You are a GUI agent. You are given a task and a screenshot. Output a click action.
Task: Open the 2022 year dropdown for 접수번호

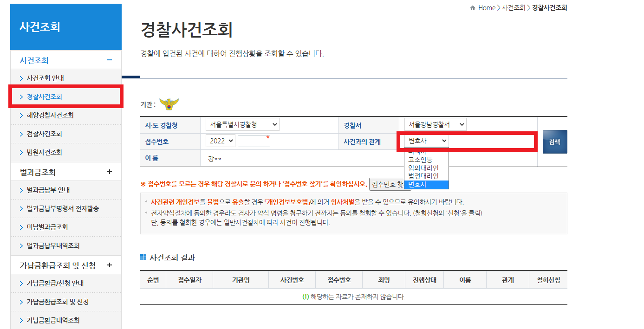pyautogui.click(x=221, y=141)
